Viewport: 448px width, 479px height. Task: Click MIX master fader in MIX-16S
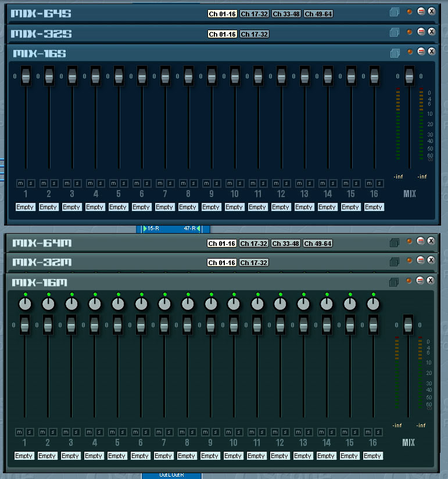[409, 76]
